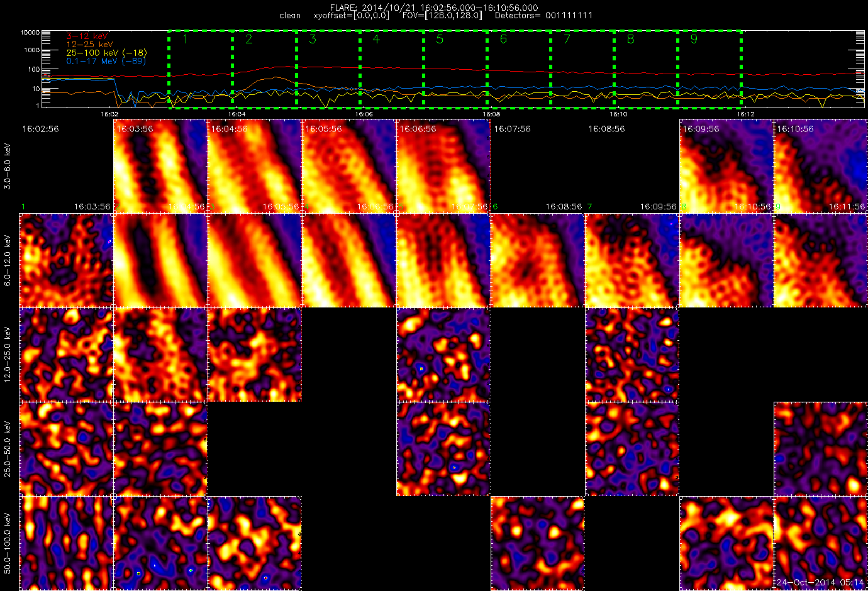Click the '50.0-100.0 keV' row label

pos(8,543)
